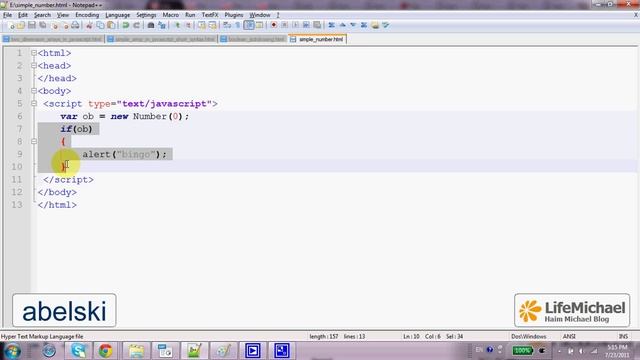Click the Redo toolbar icon
The image size is (640, 360).
point(136,25)
